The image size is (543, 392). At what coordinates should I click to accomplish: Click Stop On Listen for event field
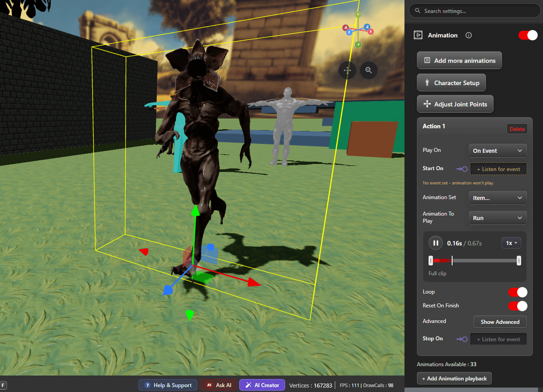(498, 339)
